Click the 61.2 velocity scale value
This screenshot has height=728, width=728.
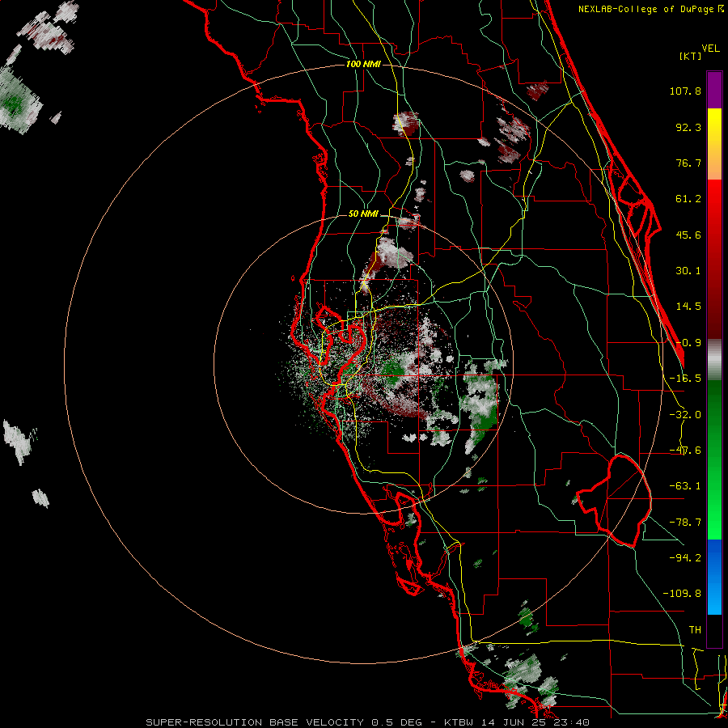coord(688,199)
